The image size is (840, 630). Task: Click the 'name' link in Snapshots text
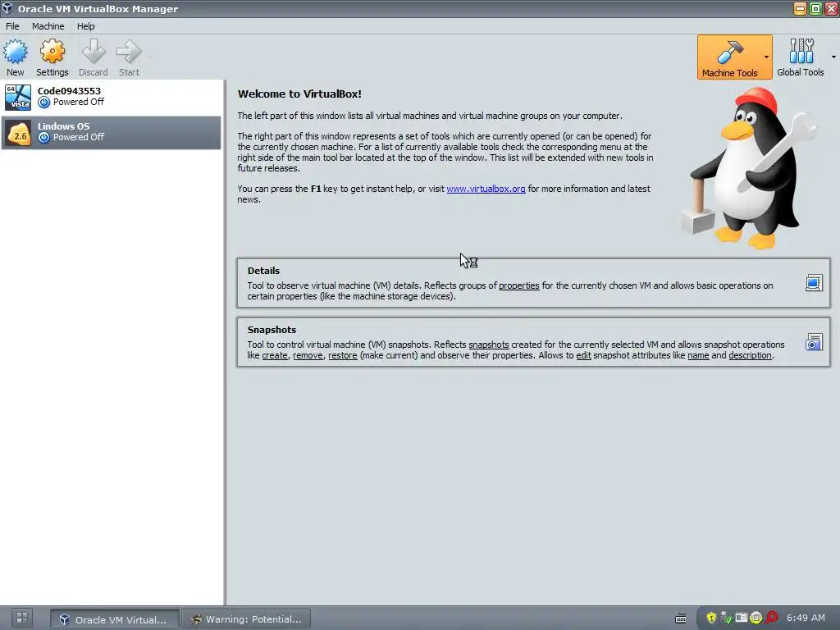[698, 356]
